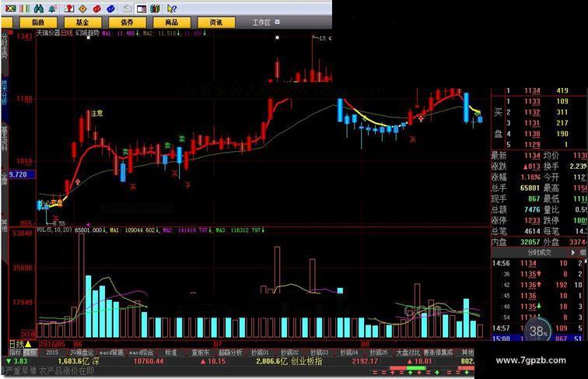The image size is (588, 379).
Task: Select the 标准 indicator tab
Action: click(x=171, y=353)
